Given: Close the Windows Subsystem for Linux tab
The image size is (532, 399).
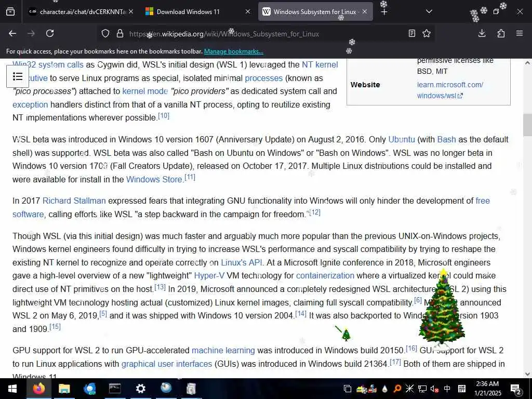Looking at the screenshot, I should tap(364, 11).
